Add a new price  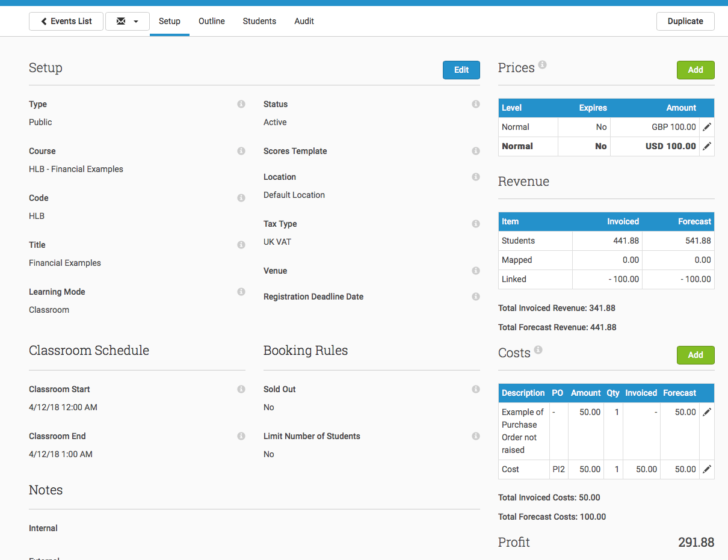pos(696,70)
